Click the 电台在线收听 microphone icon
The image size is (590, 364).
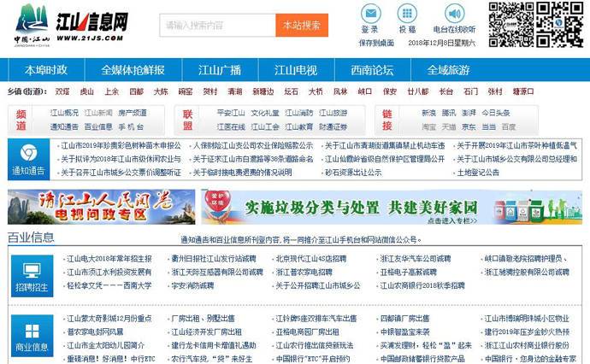pyautogui.click(x=453, y=14)
